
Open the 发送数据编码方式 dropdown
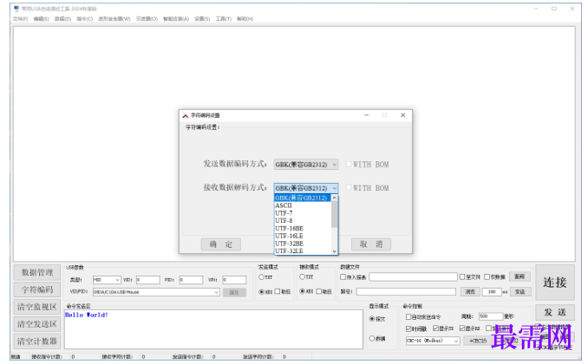click(305, 165)
